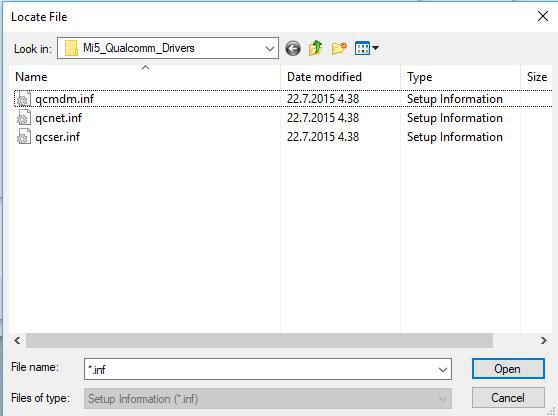558x416 pixels.
Task: Click the right scroll arrow
Action: (x=543, y=341)
